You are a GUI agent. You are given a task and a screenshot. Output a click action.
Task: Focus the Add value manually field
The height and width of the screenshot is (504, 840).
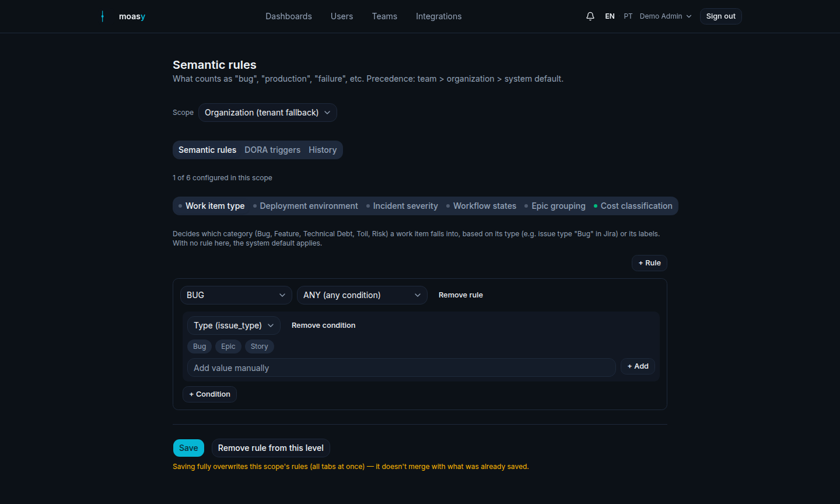(401, 367)
